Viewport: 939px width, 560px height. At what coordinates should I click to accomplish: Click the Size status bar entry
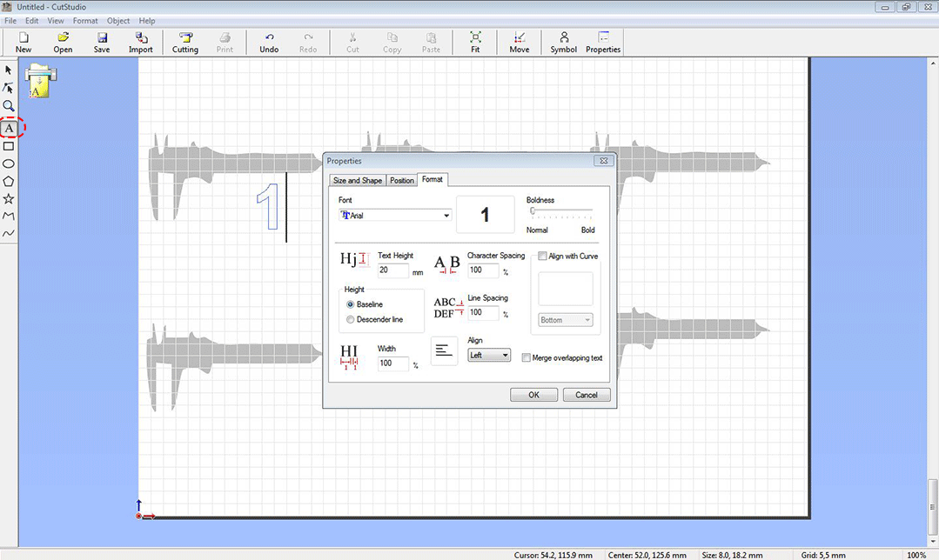(x=732, y=555)
